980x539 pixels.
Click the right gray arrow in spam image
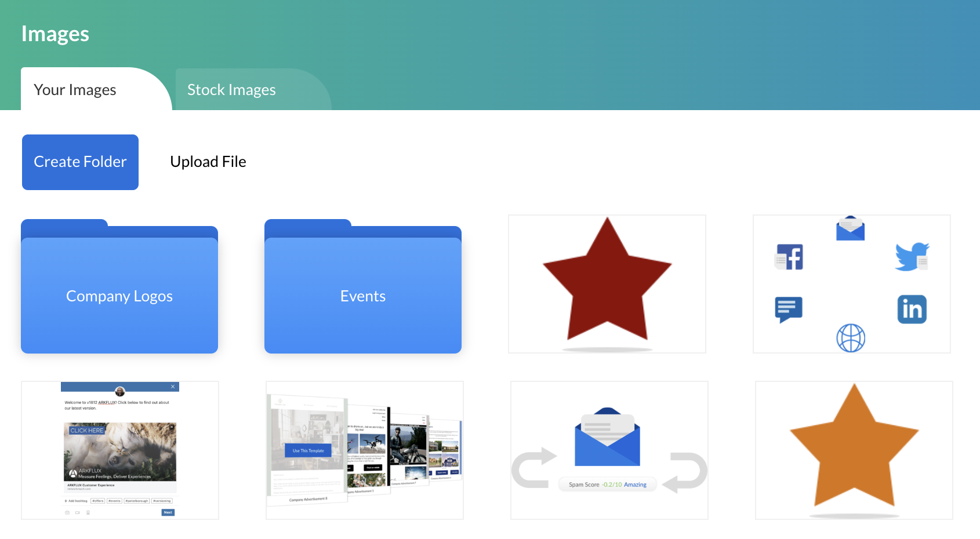pyautogui.click(x=685, y=472)
